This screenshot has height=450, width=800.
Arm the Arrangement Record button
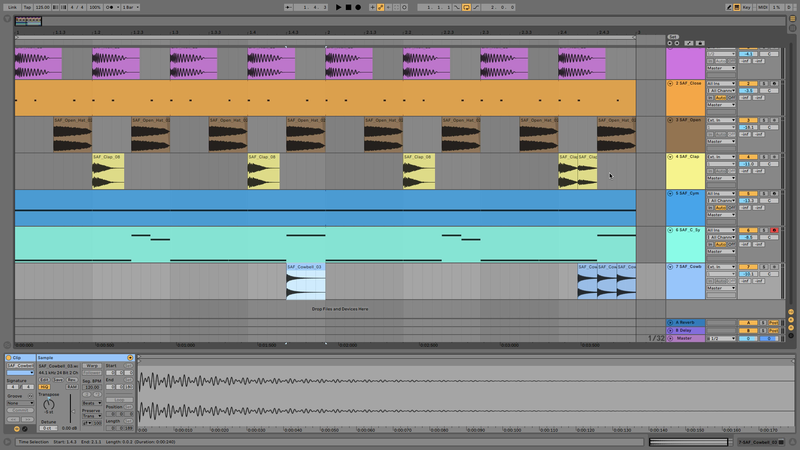pos(358,7)
